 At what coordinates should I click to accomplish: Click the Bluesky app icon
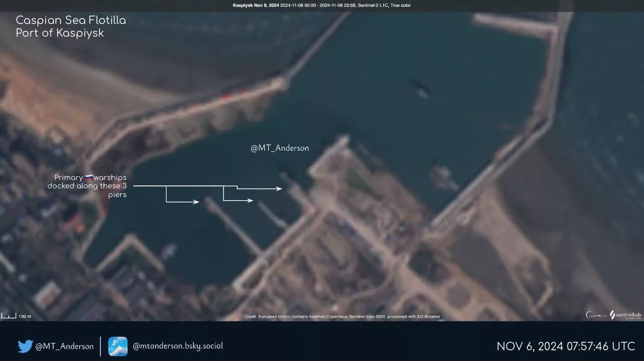118,346
